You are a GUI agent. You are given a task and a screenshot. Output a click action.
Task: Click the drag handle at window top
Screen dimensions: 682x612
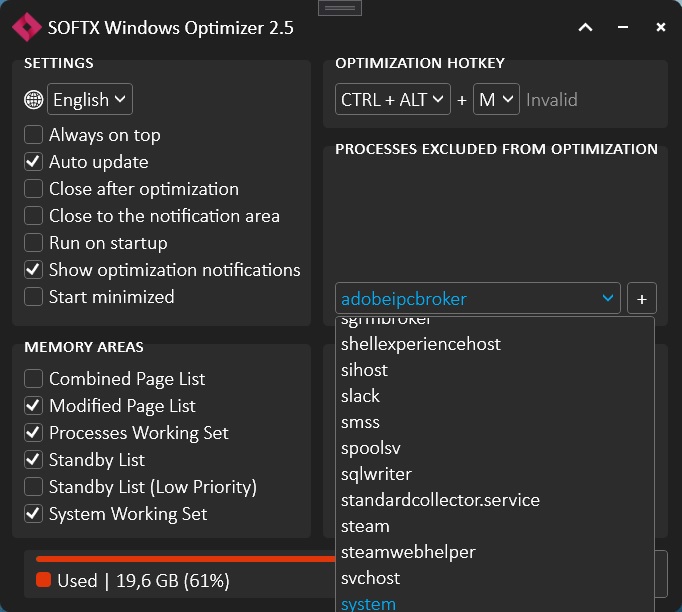[340, 8]
